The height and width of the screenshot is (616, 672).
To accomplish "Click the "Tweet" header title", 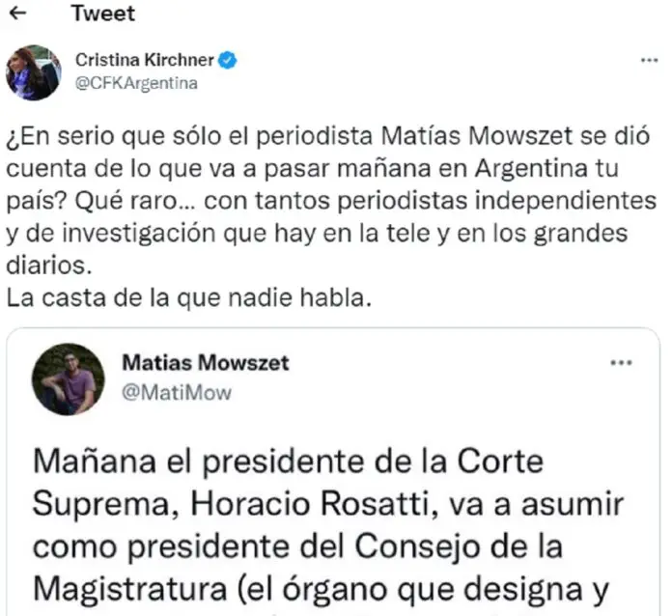I will click(x=103, y=14).
